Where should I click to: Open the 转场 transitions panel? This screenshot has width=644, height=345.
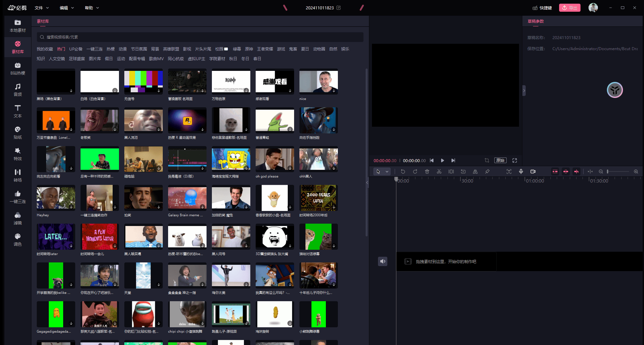click(18, 176)
